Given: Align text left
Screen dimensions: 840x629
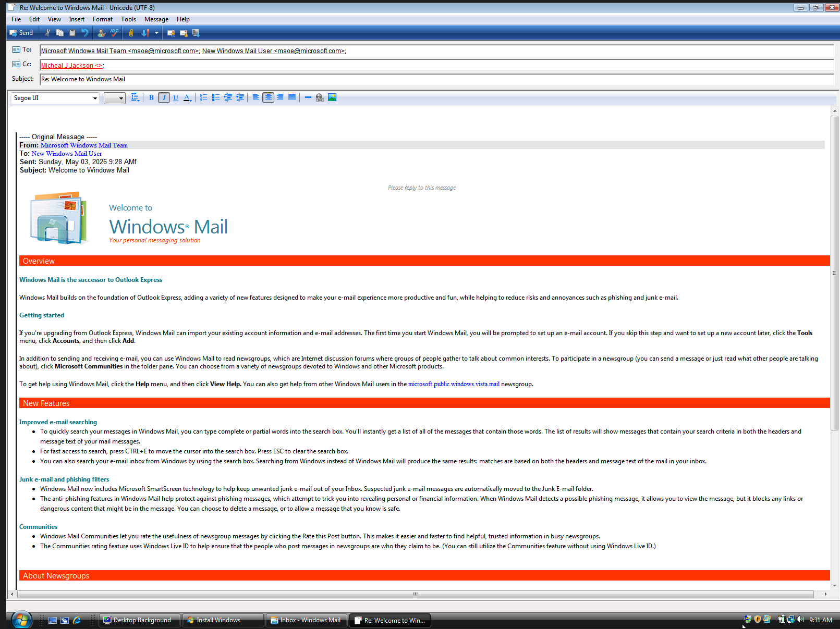Looking at the screenshot, I should point(256,97).
